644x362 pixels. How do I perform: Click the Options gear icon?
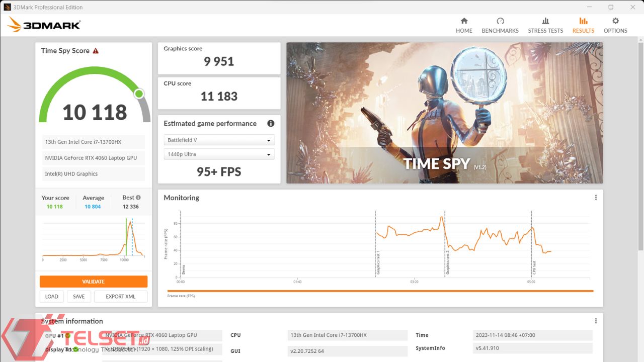[x=615, y=21]
